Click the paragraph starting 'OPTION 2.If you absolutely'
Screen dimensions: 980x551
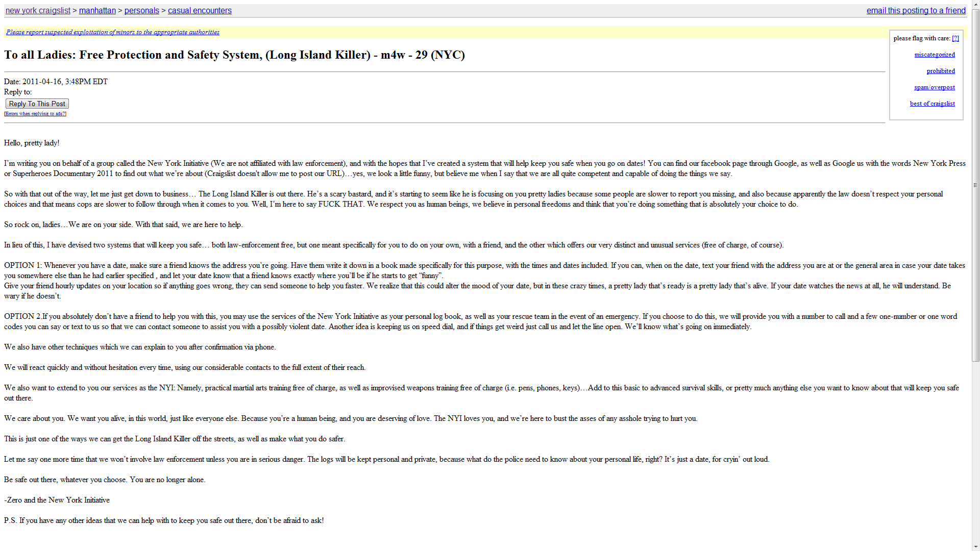480,321
